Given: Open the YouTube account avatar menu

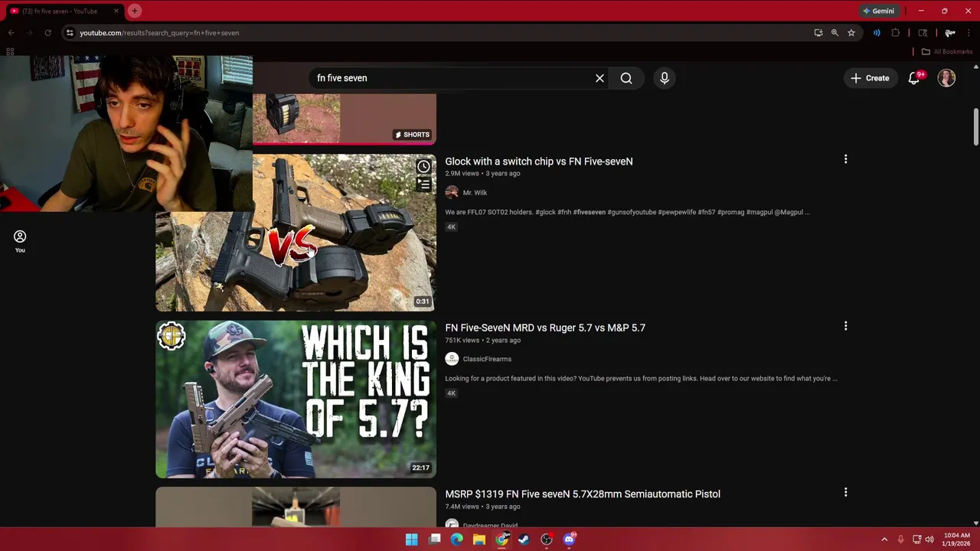Looking at the screenshot, I should point(946,78).
